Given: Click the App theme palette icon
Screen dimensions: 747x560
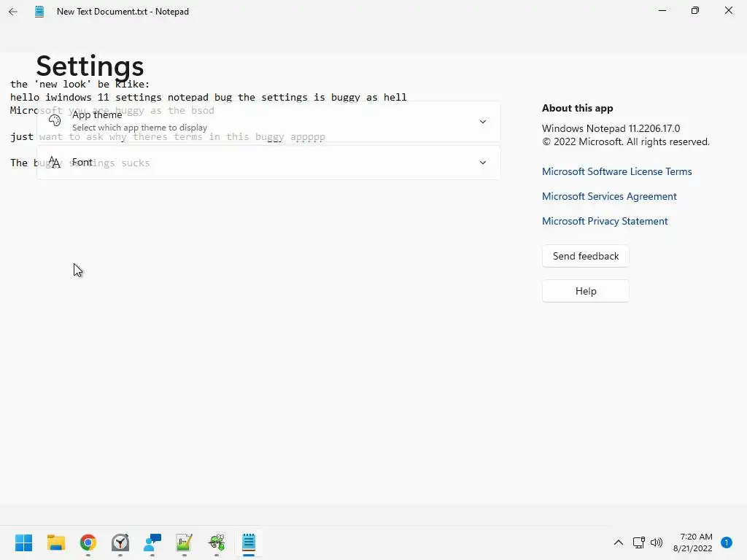Looking at the screenshot, I should pos(55,120).
